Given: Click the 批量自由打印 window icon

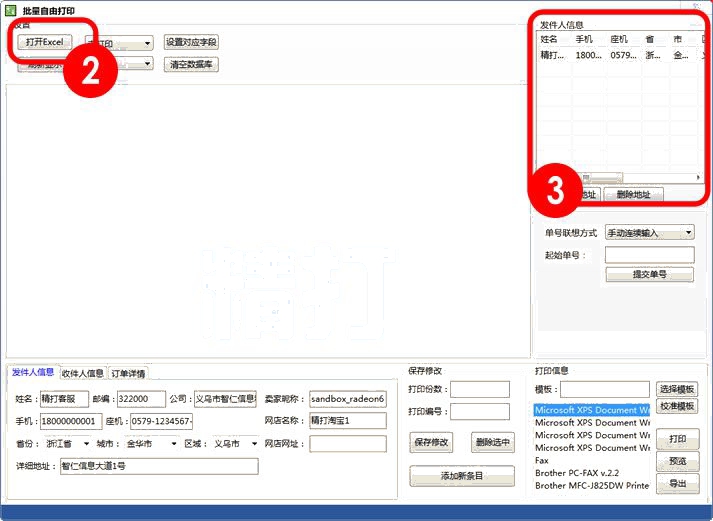Looking at the screenshot, I should [x=10, y=10].
